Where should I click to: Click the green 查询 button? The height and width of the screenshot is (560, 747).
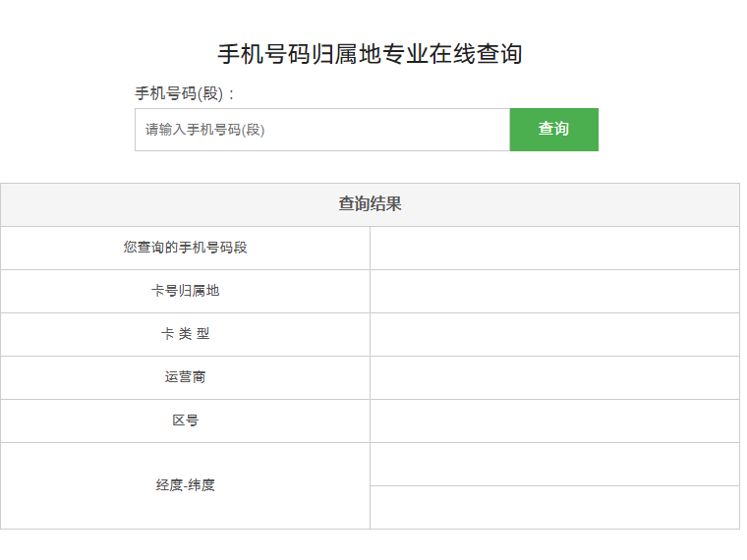[554, 130]
